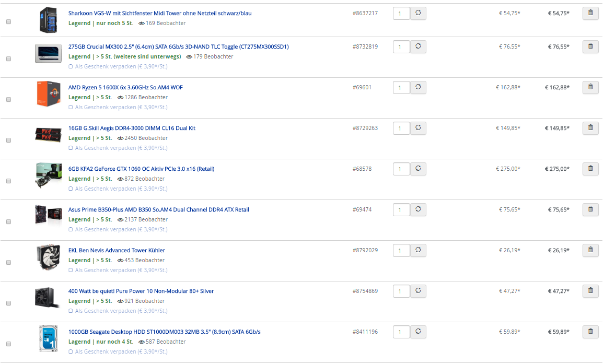Select checkbox for KFA2 GeForce GTX 1060 row
The image size is (604, 364).
tap(8, 181)
